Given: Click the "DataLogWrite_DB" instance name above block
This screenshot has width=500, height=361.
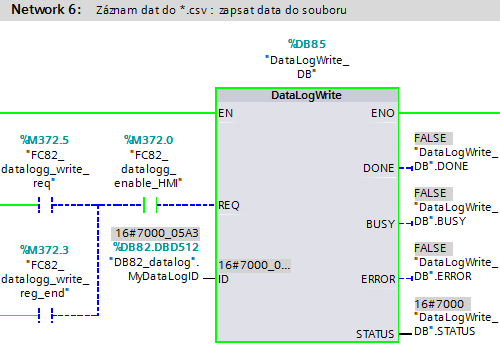Looking at the screenshot, I should [x=307, y=67].
